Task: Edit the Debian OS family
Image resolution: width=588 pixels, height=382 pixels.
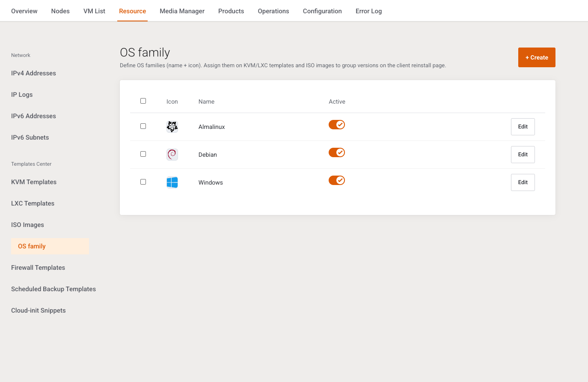Action: [x=523, y=155]
